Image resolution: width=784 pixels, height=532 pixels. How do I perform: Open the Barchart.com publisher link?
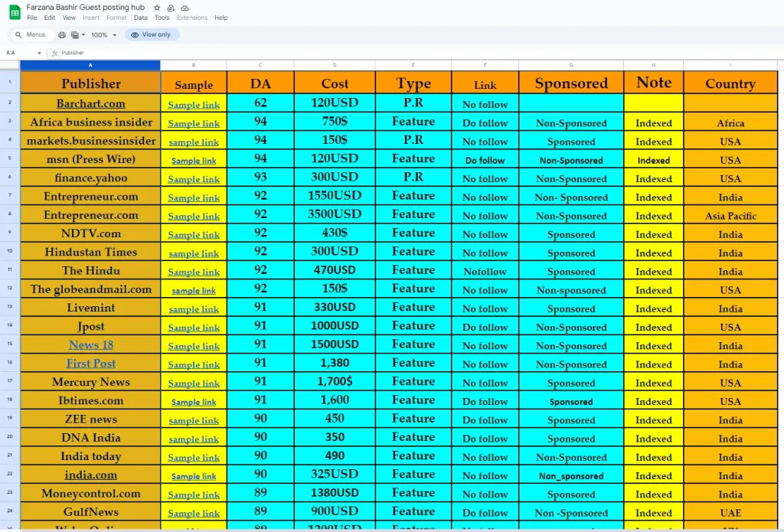90,103
